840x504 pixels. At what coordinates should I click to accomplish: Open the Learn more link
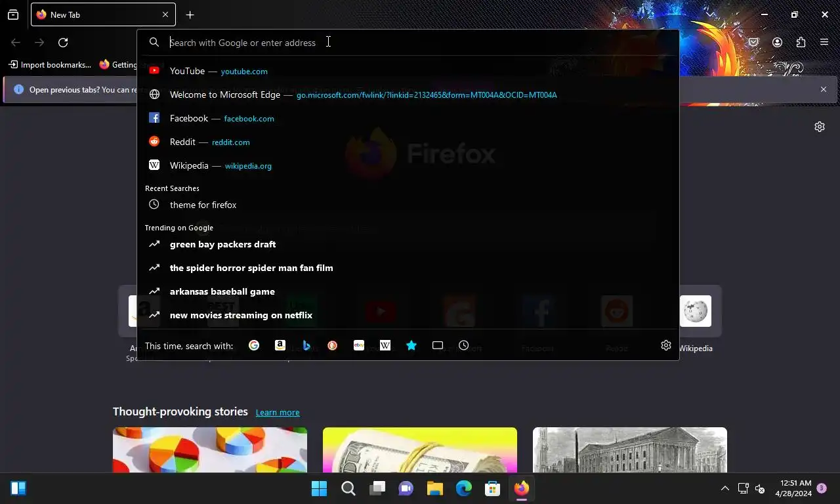tap(278, 412)
